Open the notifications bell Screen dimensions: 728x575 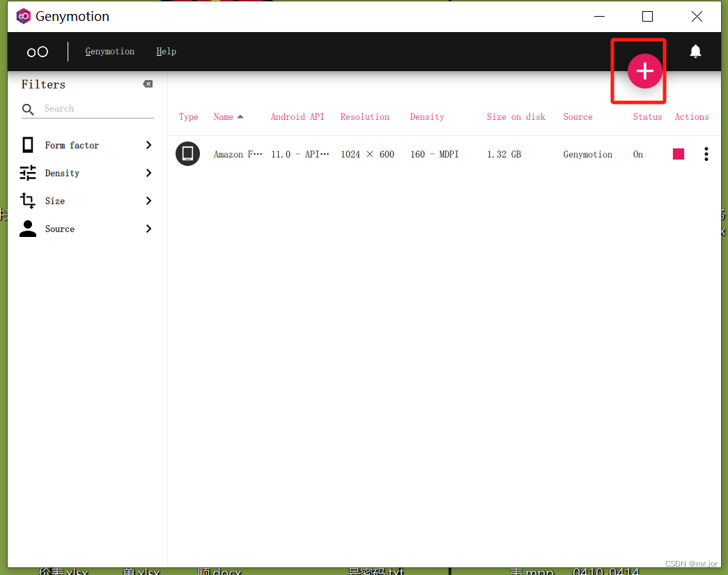pyautogui.click(x=695, y=51)
